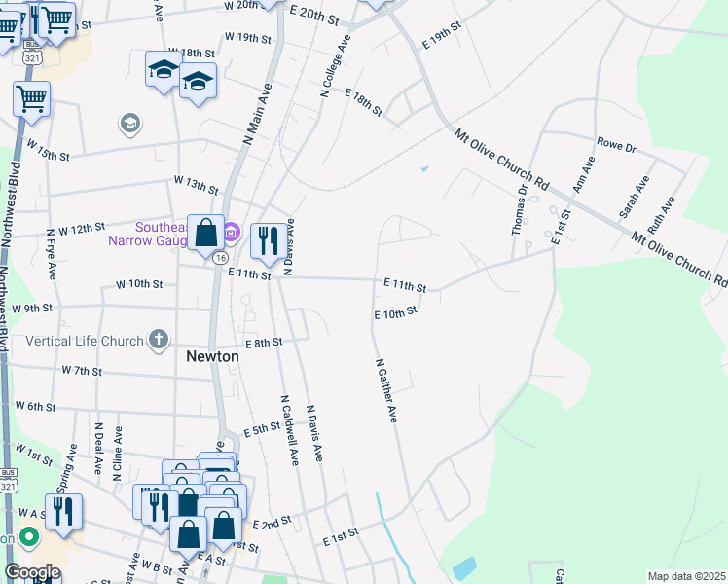
Task: Click the W 19th St label
Action: [248, 38]
